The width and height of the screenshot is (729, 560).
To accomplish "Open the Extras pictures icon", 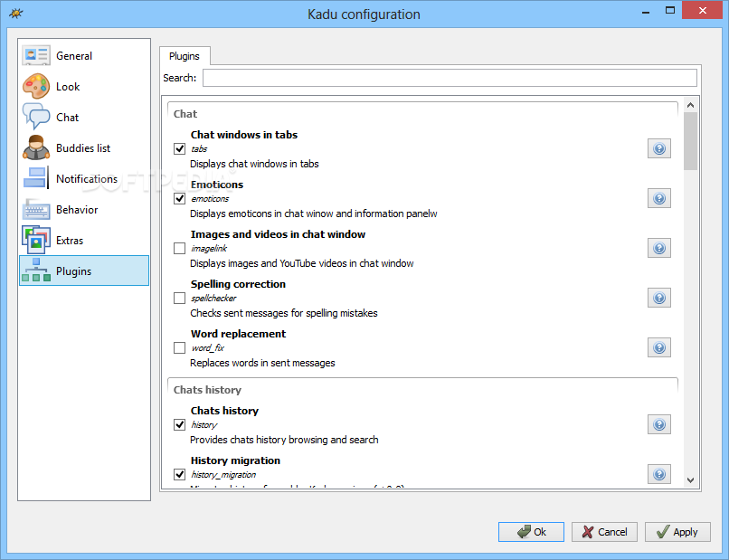I will pos(36,240).
